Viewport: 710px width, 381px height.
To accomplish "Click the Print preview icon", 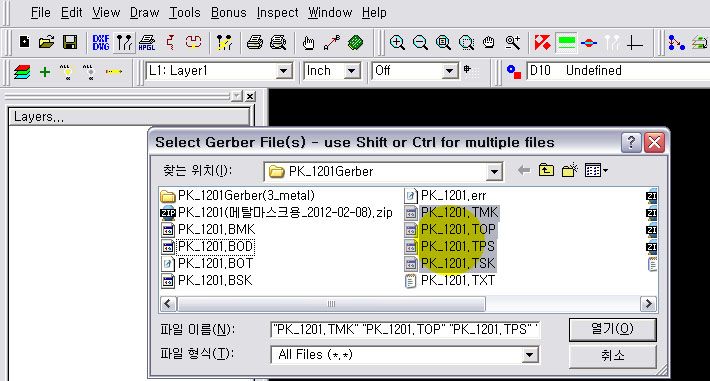I will click(278, 43).
